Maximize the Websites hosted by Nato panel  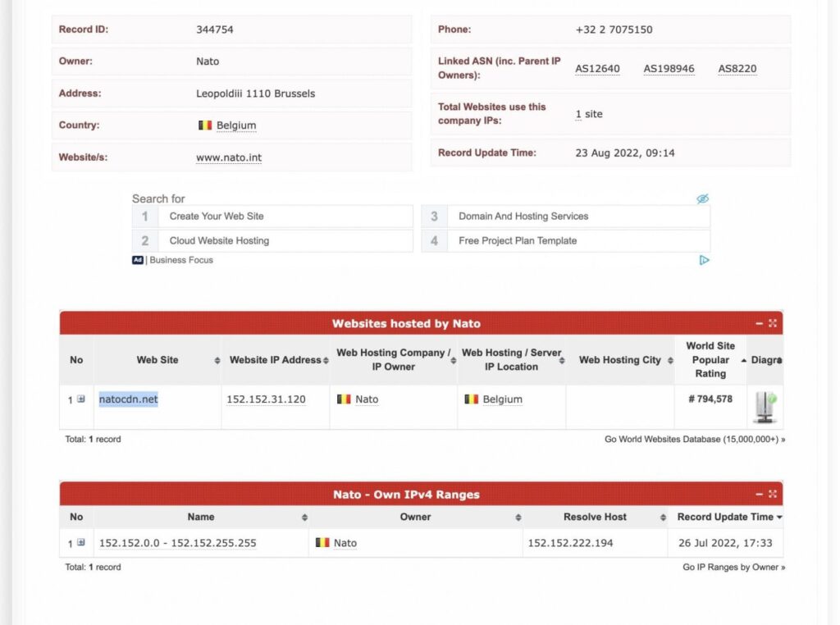773,323
